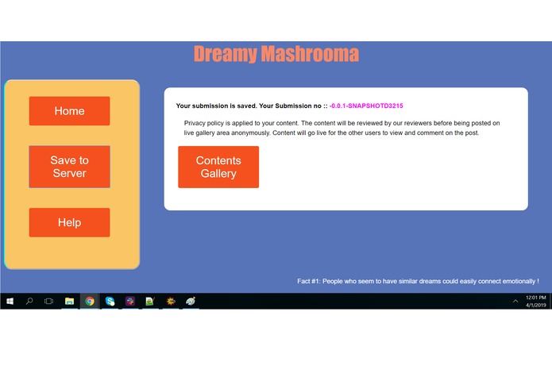552x392 pixels.
Task: Click the Home button
Action: 69,111
